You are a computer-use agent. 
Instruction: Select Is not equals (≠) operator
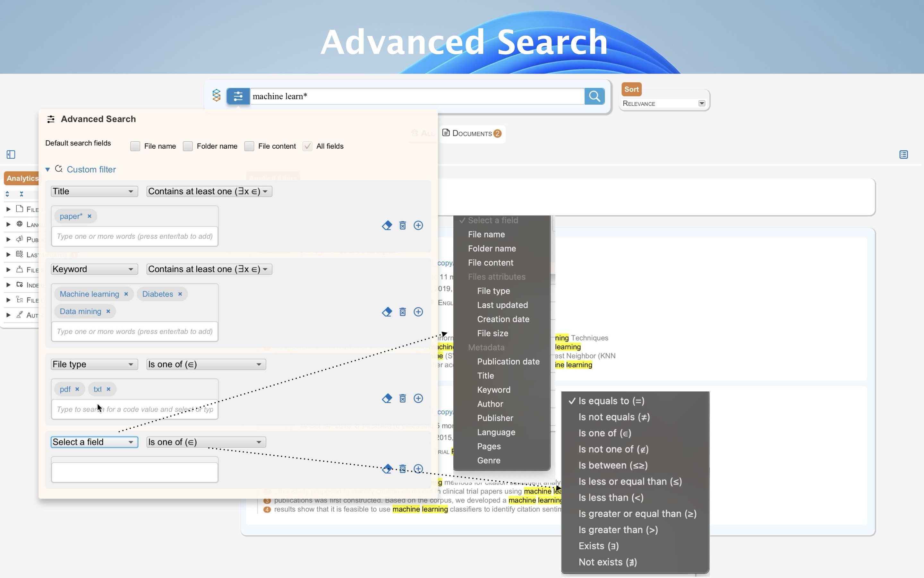(614, 417)
